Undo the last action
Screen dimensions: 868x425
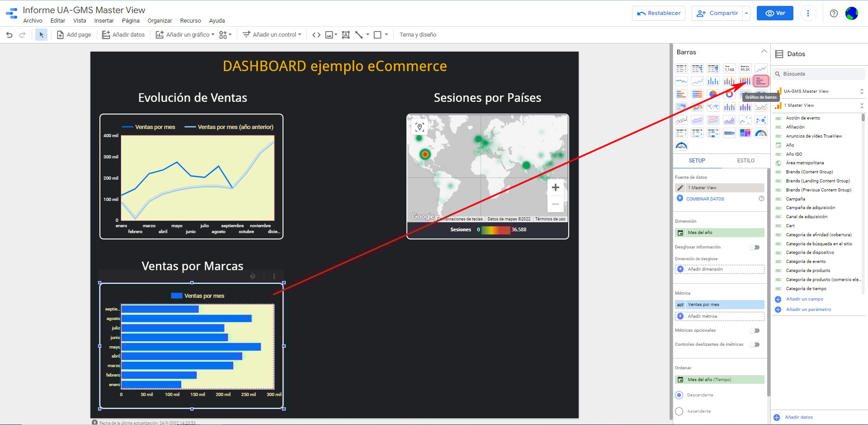tap(9, 35)
